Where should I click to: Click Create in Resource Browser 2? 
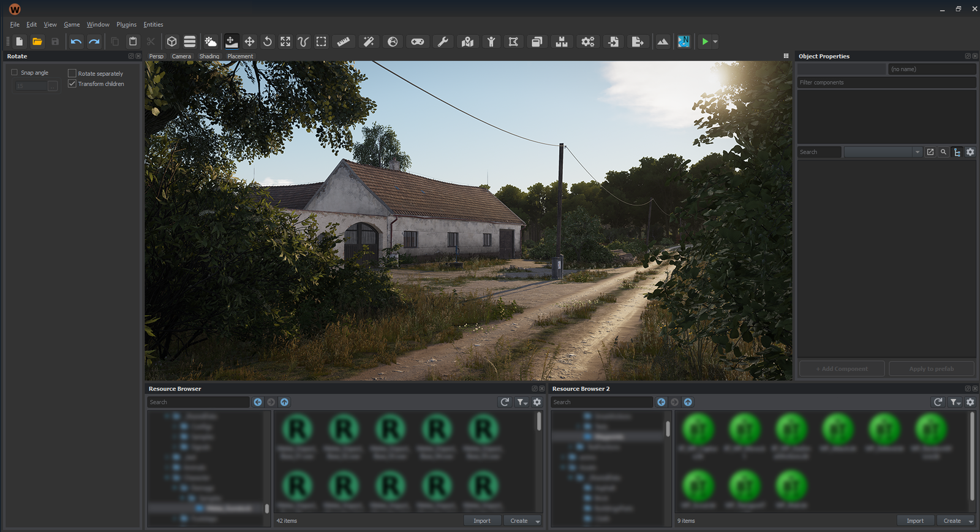952,521
